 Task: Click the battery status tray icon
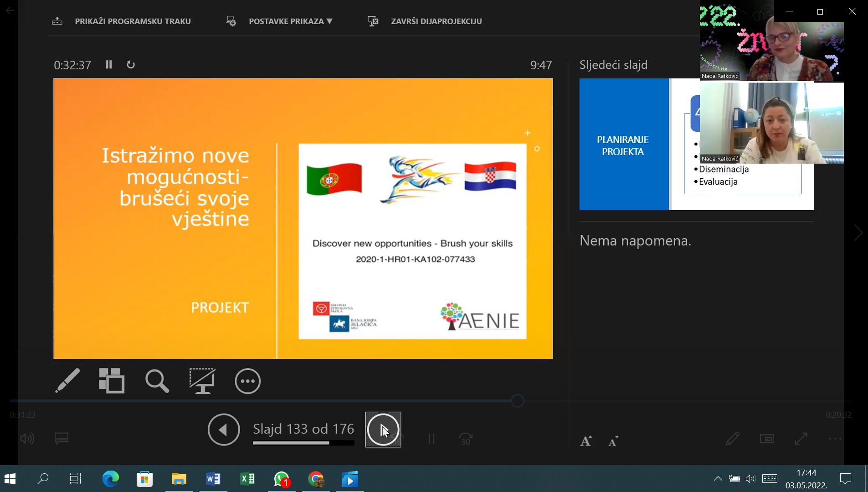(x=734, y=479)
